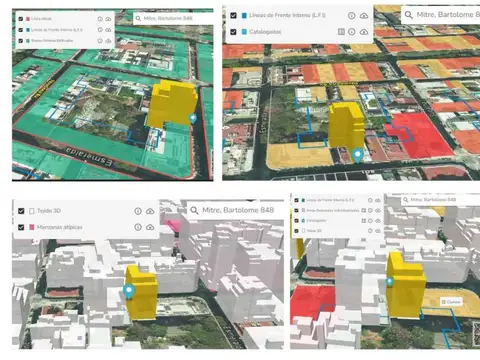
Task: Click the Línea oficial layer name
Action: 41,19
